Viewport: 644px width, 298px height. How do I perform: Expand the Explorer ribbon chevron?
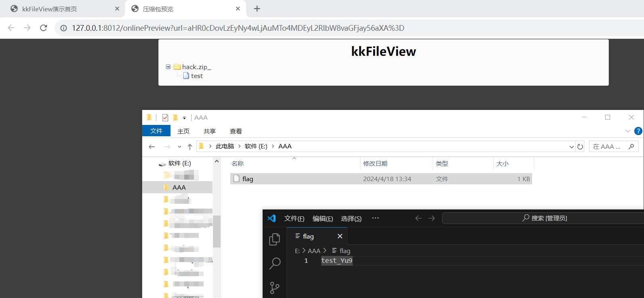point(627,131)
